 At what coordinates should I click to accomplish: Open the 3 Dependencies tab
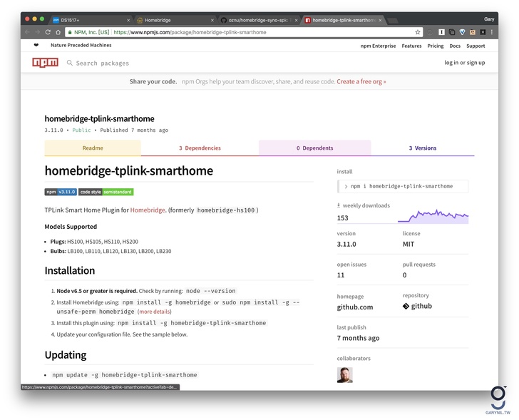coord(200,148)
